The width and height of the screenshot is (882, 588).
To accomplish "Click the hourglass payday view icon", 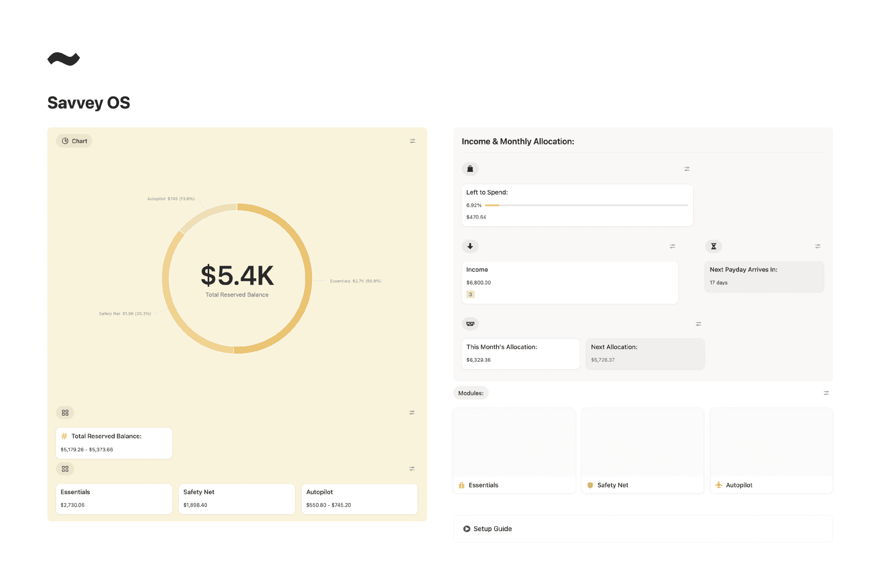I will pyautogui.click(x=713, y=246).
